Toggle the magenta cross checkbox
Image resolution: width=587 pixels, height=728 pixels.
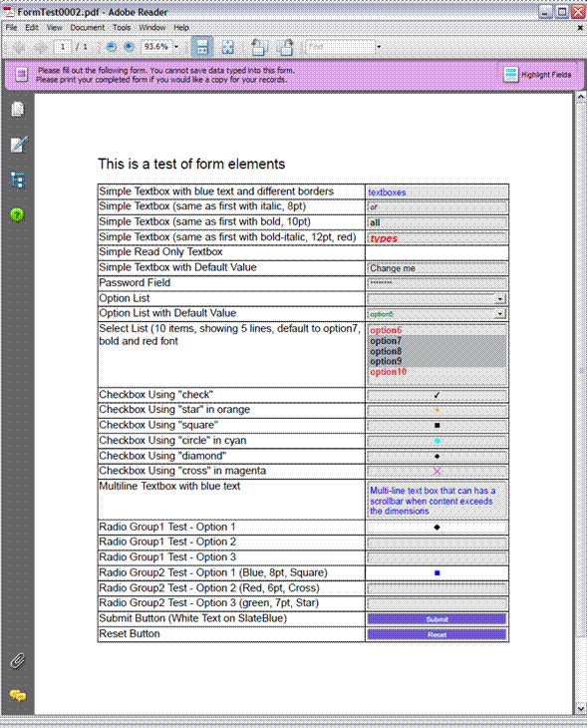tap(437, 472)
